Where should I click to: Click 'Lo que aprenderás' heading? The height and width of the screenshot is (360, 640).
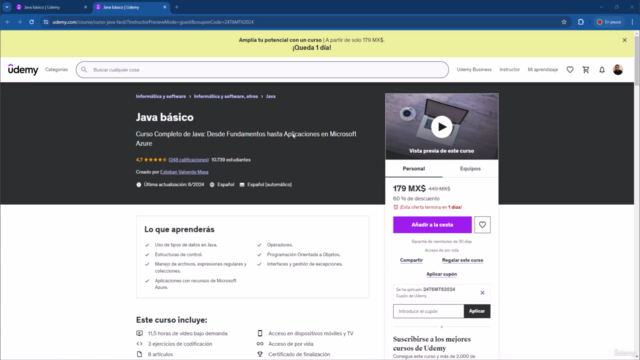[179, 229]
